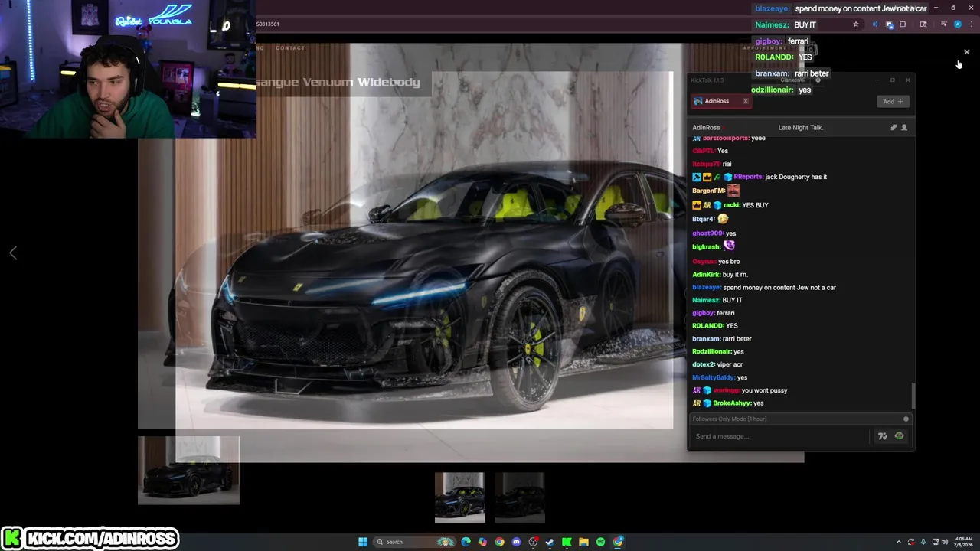
Task: Click the Send a message input field
Action: [x=779, y=436]
